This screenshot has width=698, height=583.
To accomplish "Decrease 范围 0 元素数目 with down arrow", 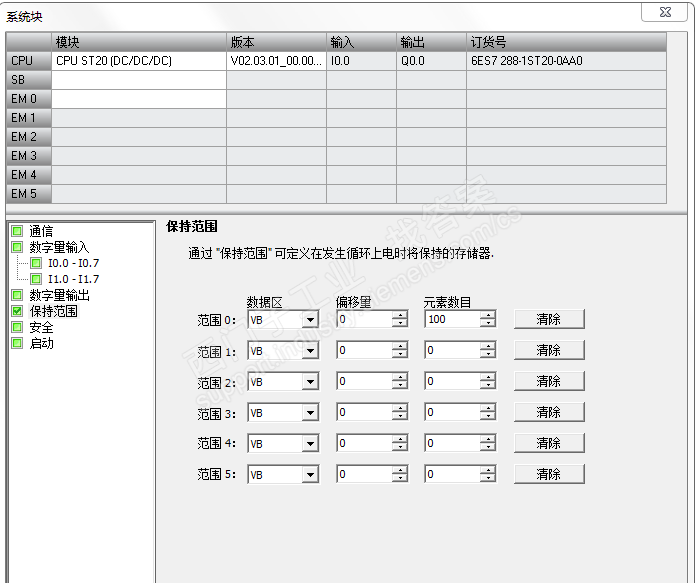I will 488,323.
